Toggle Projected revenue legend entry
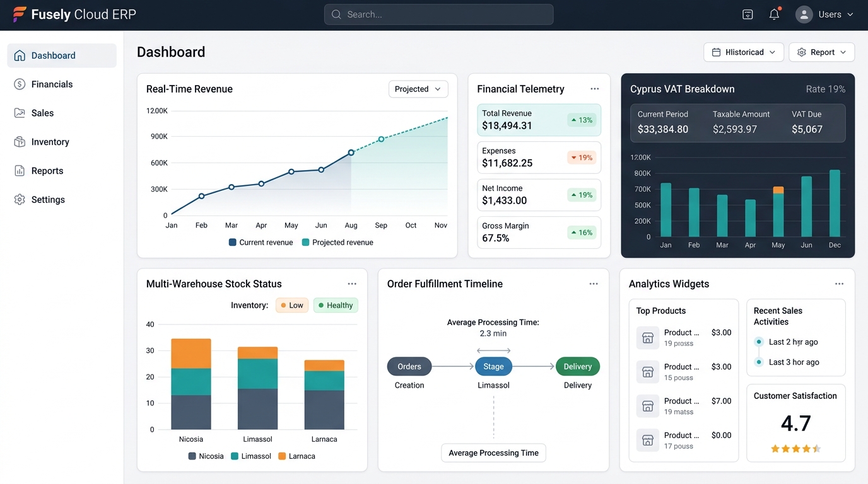Image resolution: width=868 pixels, height=484 pixels. click(x=337, y=243)
